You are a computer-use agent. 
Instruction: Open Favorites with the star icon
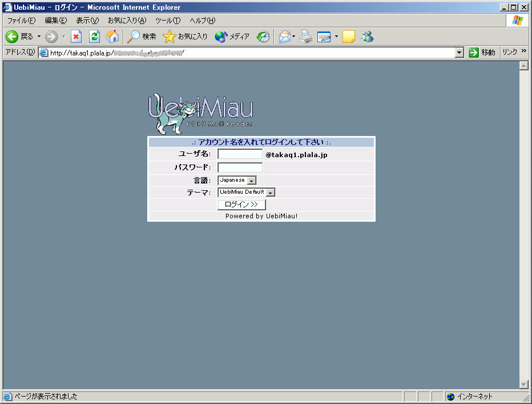click(x=169, y=37)
